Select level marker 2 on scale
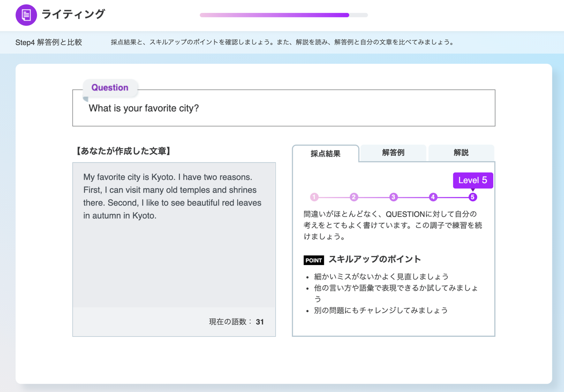The image size is (564, 392). coord(354,197)
